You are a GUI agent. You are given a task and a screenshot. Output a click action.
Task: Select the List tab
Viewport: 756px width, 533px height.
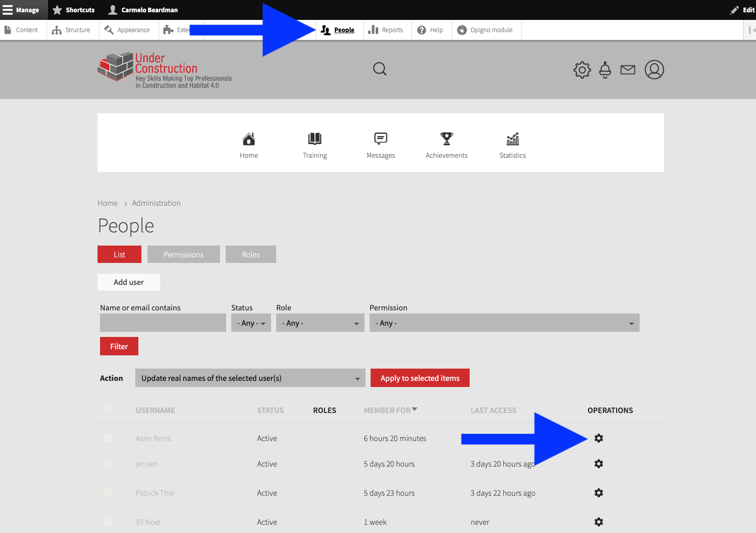click(x=119, y=254)
